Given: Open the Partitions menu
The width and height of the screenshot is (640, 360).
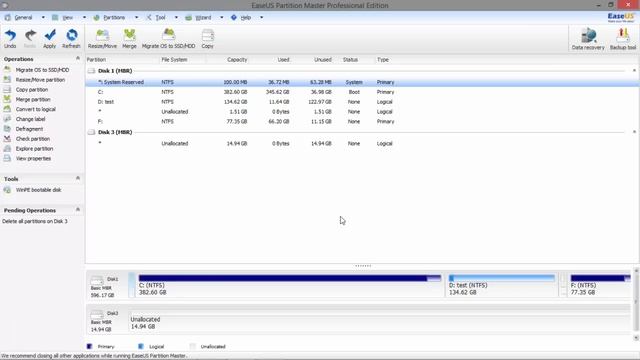Looking at the screenshot, I should pyautogui.click(x=114, y=18).
